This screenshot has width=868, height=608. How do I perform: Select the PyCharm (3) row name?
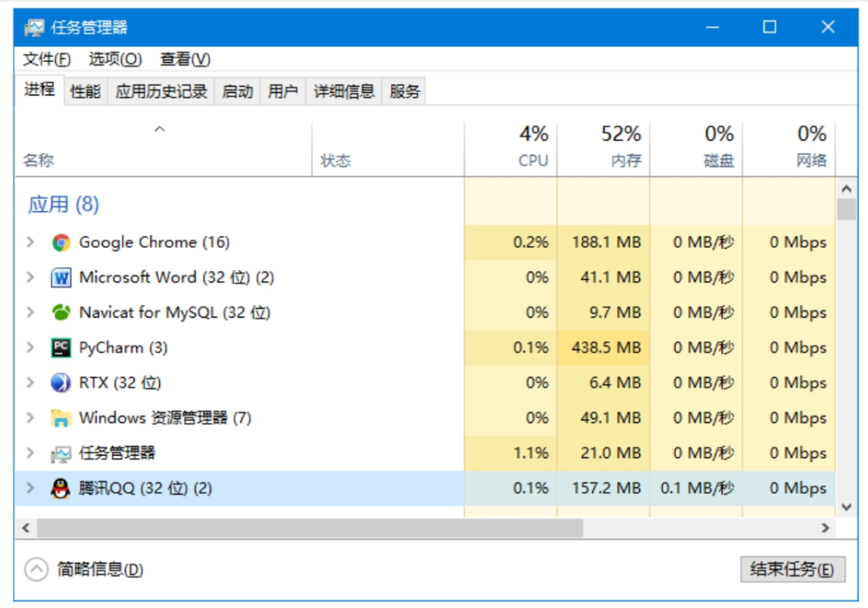(123, 347)
